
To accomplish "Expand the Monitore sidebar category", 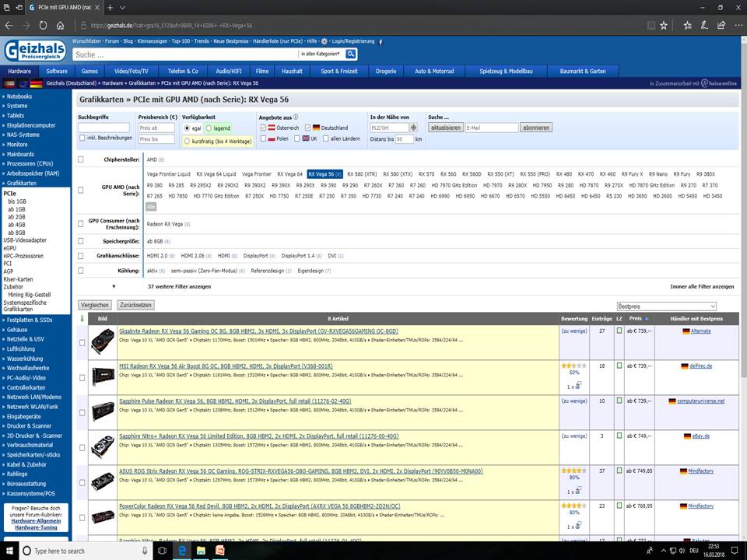I will 16,145.
